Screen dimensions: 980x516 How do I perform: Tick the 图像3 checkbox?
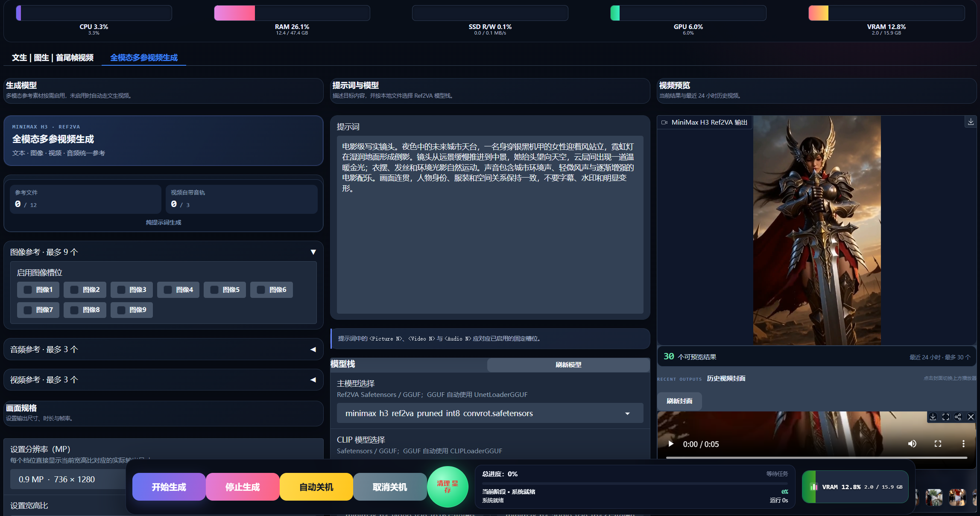[121, 290]
